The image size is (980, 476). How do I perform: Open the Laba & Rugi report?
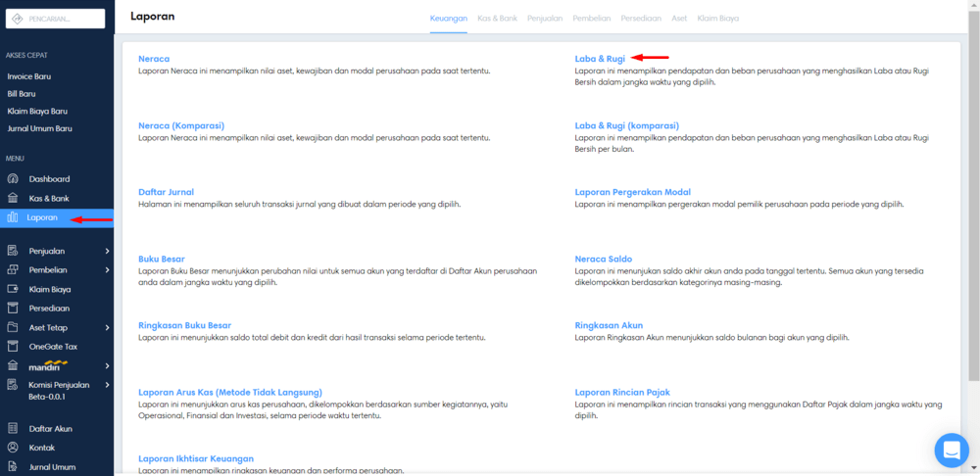tap(600, 58)
